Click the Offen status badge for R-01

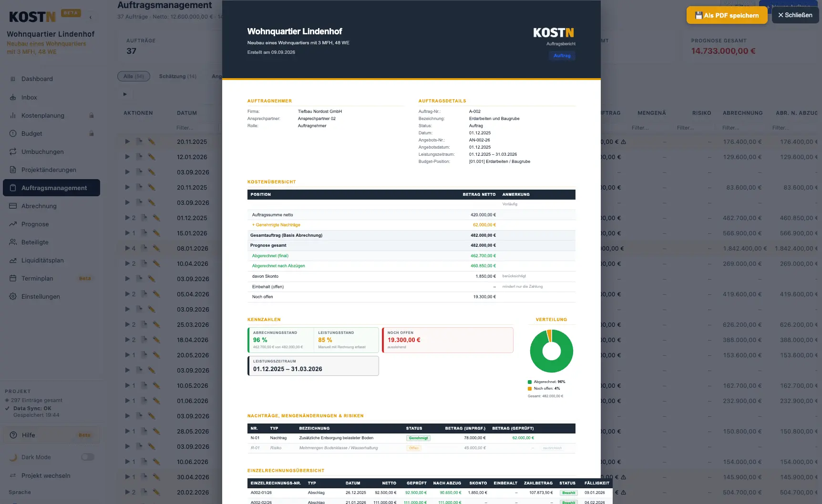click(x=413, y=448)
